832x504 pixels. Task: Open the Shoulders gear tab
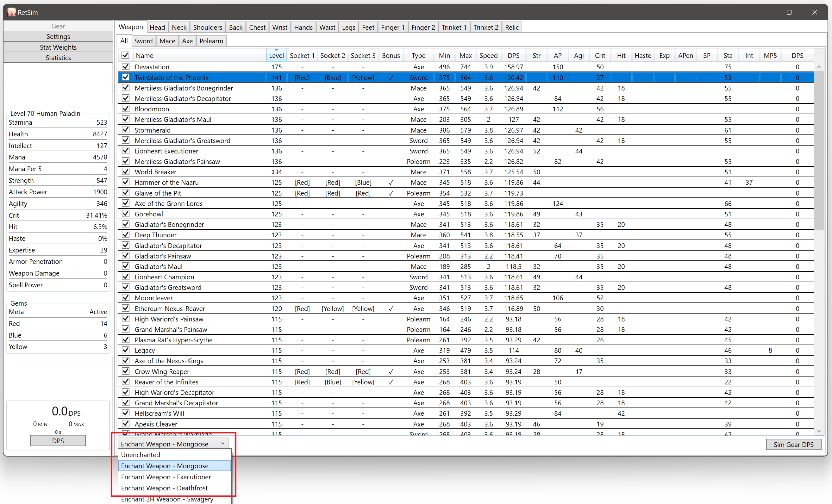click(208, 27)
